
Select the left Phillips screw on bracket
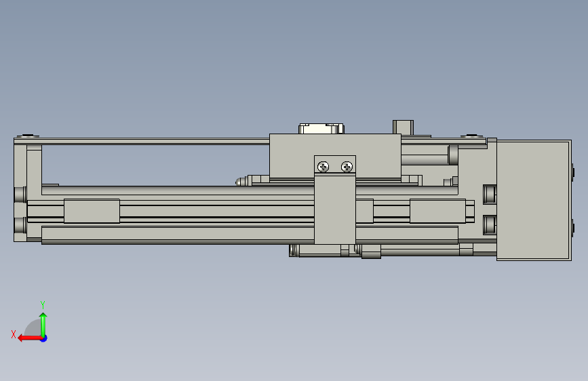tap(324, 167)
